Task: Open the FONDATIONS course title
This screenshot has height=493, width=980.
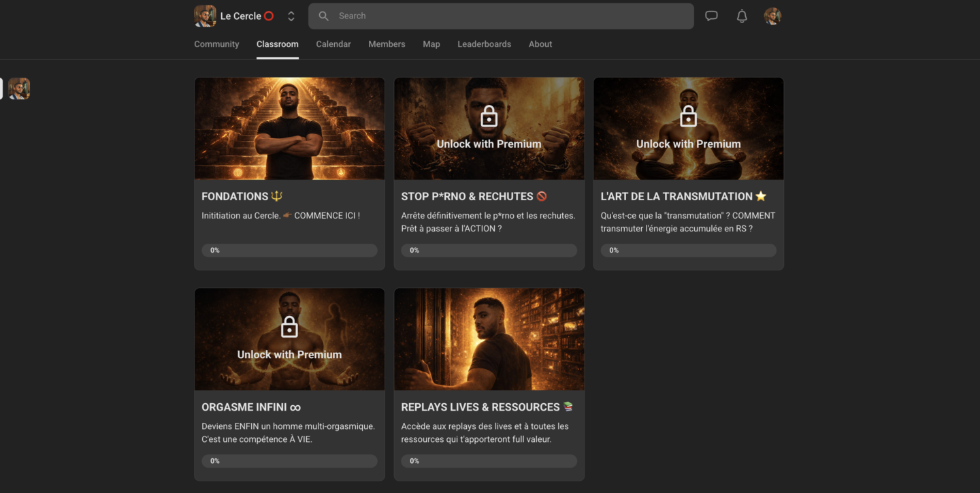Action: click(x=242, y=196)
